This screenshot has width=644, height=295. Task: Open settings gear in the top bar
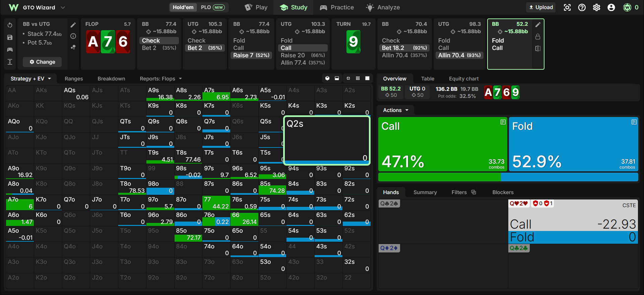pos(597,7)
